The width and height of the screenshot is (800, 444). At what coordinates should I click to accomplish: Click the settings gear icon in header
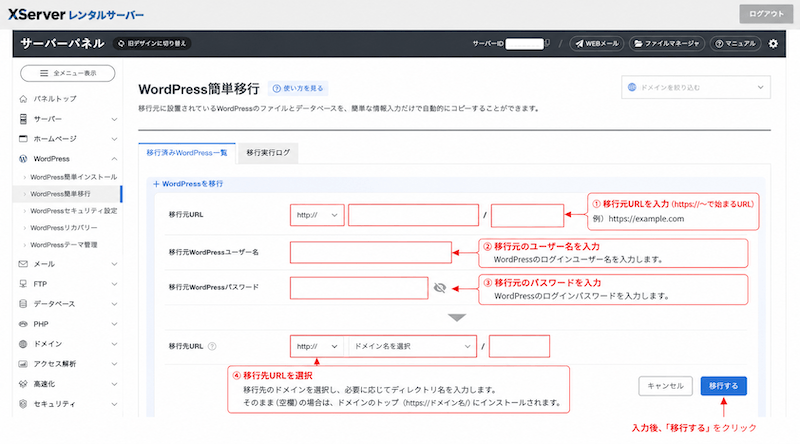(x=773, y=43)
